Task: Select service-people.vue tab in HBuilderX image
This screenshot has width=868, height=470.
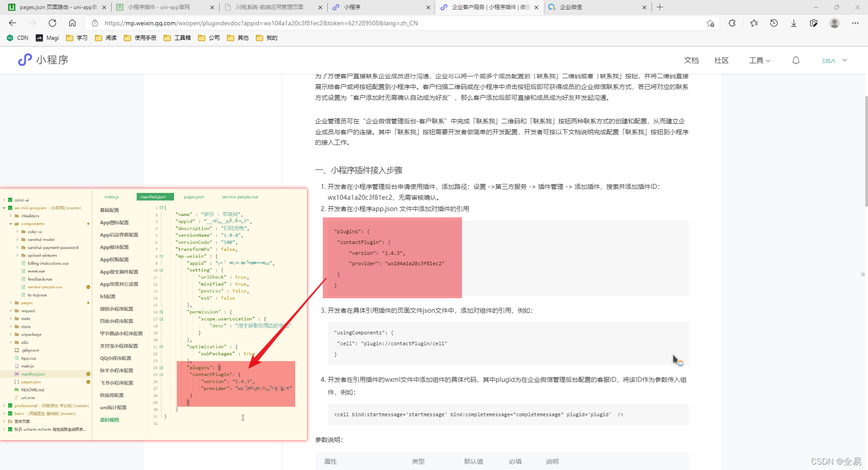Action: click(240, 197)
